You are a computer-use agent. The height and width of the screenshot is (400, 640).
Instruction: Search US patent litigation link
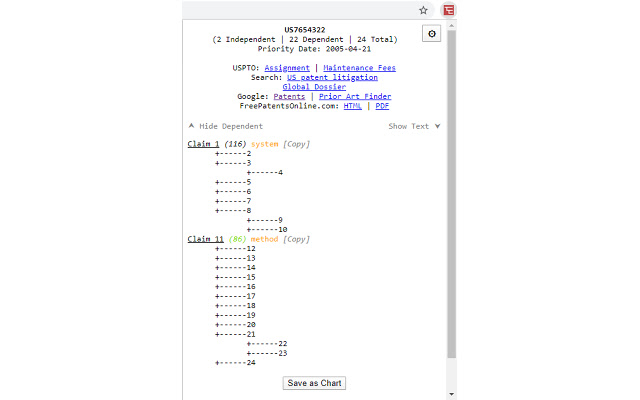tap(332, 77)
